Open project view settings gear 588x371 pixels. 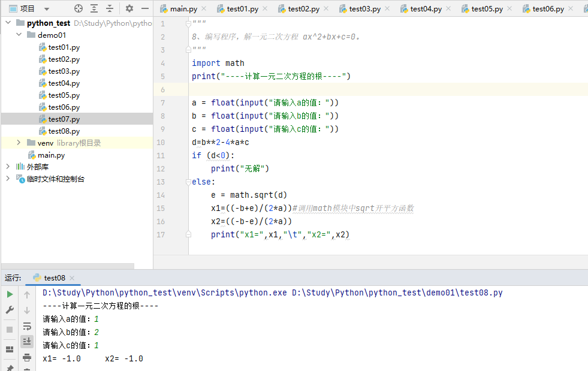pos(129,8)
